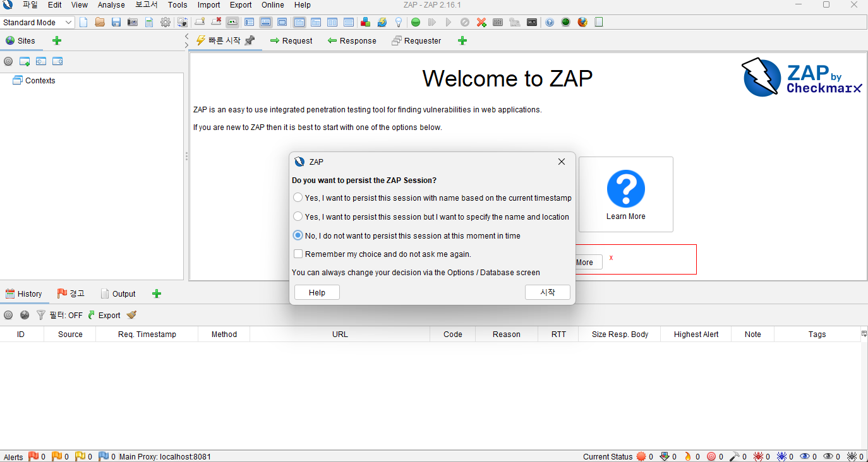Screen dimensions: 868x462
Task: Add a tab with Sites green plus
Action: click(57, 40)
